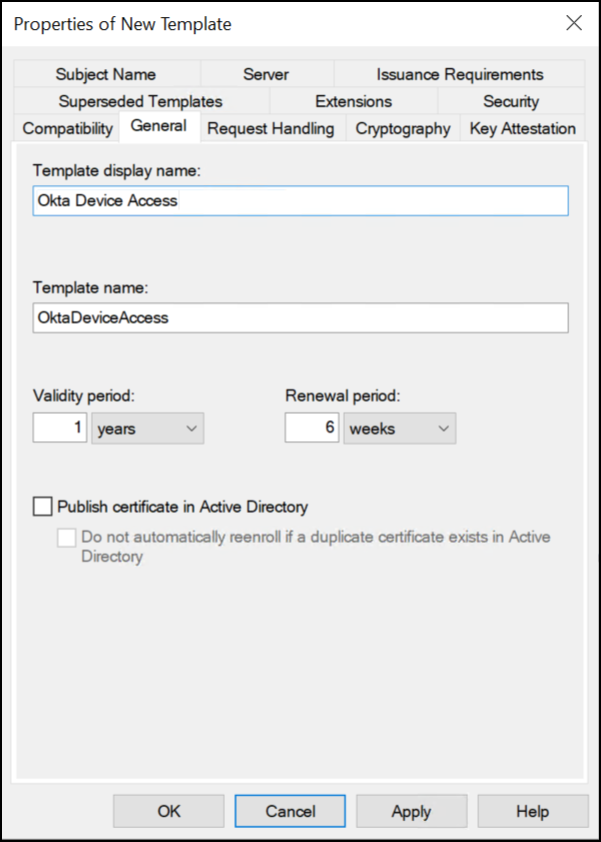This screenshot has height=842, width=601.
Task: Expand the validity period years dropdown
Action: point(148,429)
